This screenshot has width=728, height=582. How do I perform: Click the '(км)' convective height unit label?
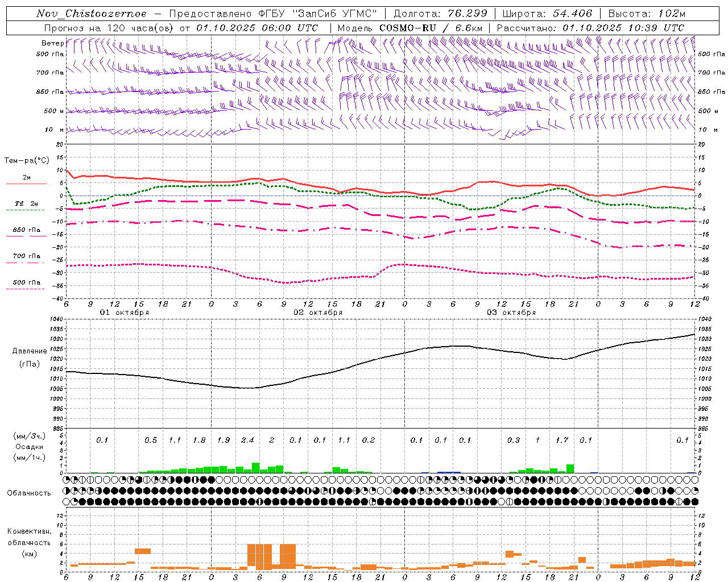29,554
